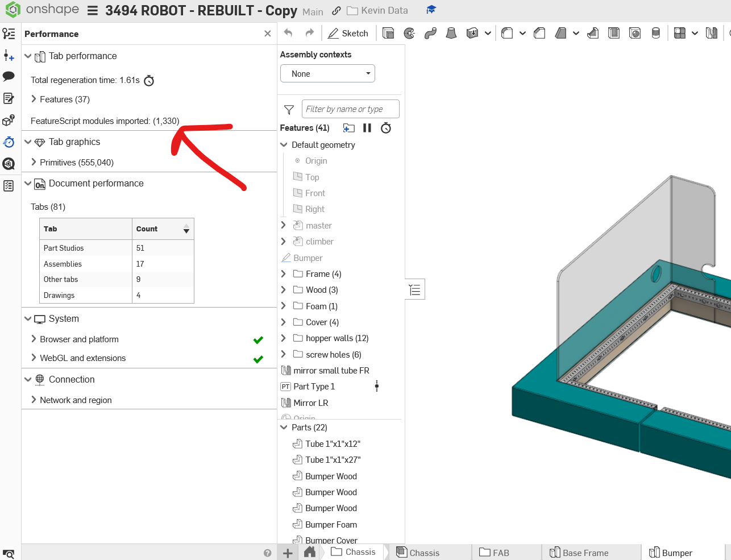The height and width of the screenshot is (560, 731).
Task: Click the Redo arrow
Action: click(310, 33)
